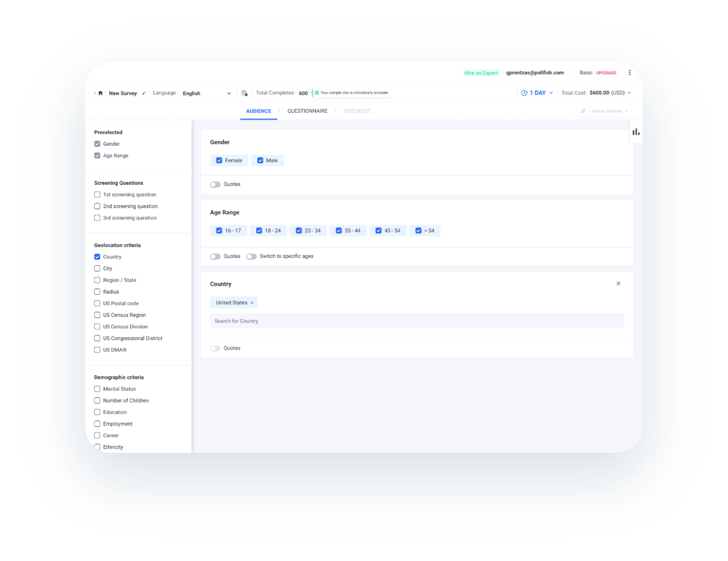Screen dimensions: 728x561
Task: Click the Hire an Expert link
Action: 481,73
